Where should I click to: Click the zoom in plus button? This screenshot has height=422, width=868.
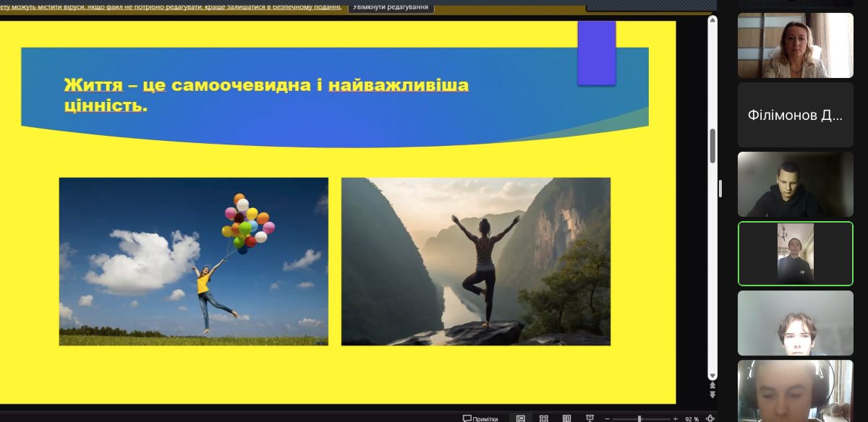pyautogui.click(x=675, y=418)
